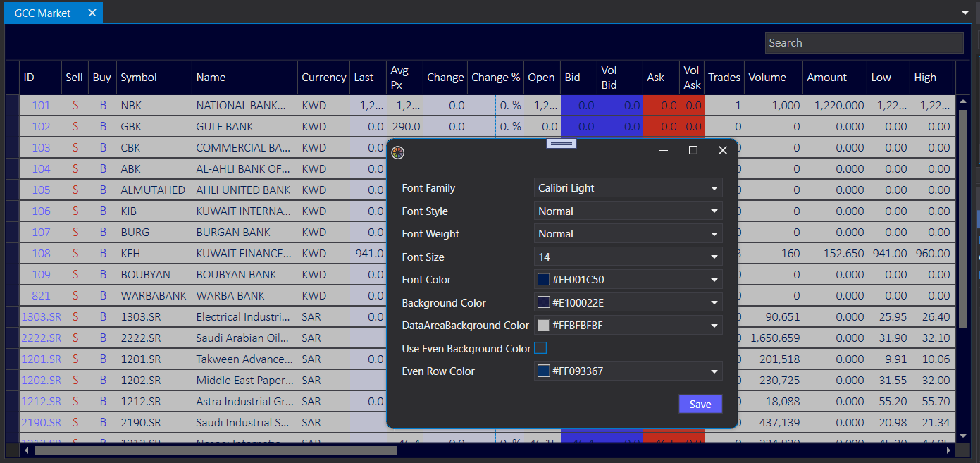980x463 pixels.
Task: Click the high value 960.00
Action: 933,254
